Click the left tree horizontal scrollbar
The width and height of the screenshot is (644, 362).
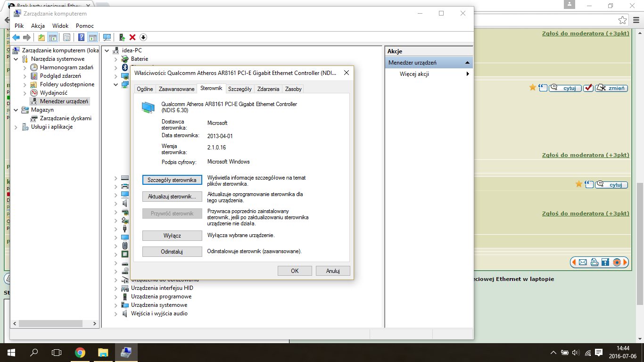point(55,324)
